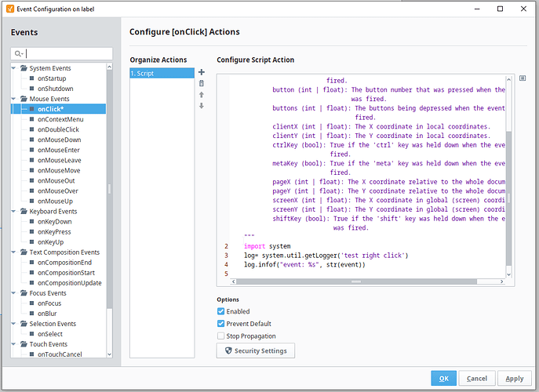Cancel the event configuration dialog
539x392 pixels.
477,378
